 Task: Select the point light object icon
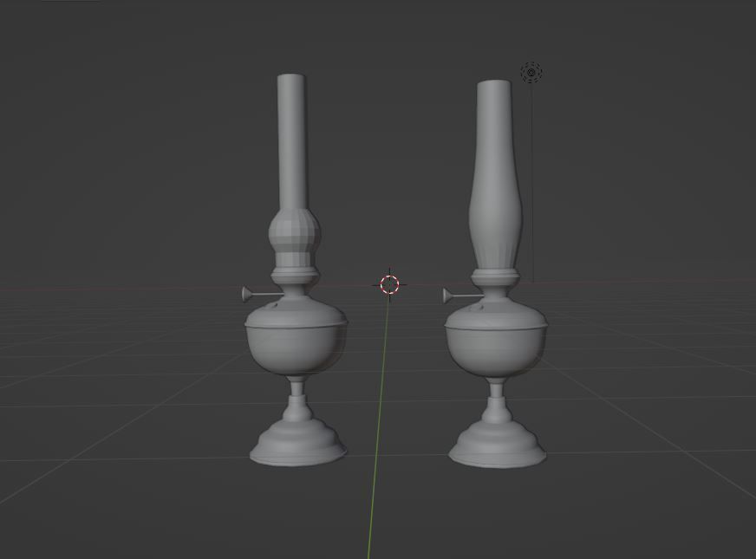coord(531,72)
